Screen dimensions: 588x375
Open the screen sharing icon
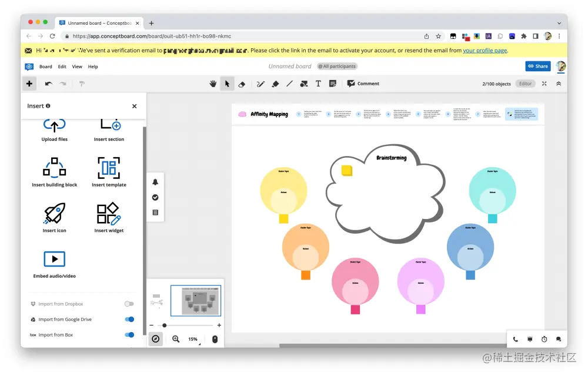(x=530, y=339)
